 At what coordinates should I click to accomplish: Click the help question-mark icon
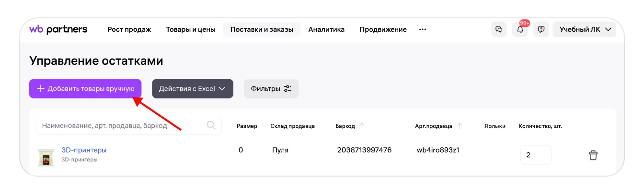[x=541, y=29]
